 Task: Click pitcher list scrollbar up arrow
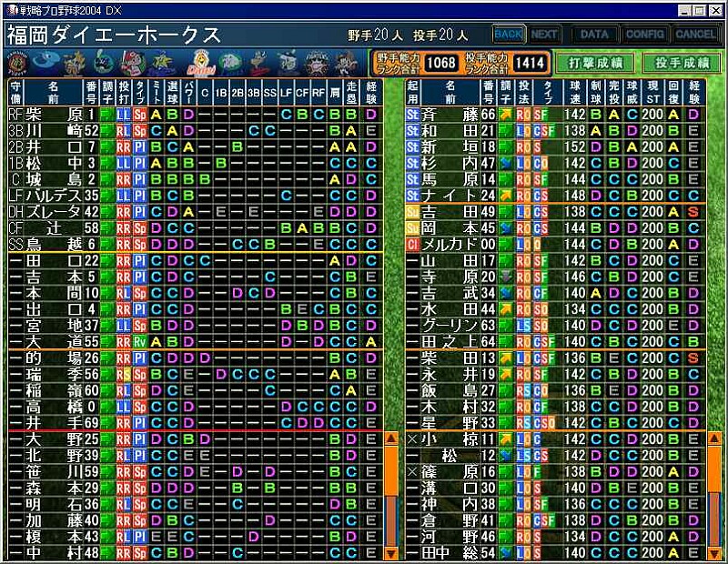714,438
